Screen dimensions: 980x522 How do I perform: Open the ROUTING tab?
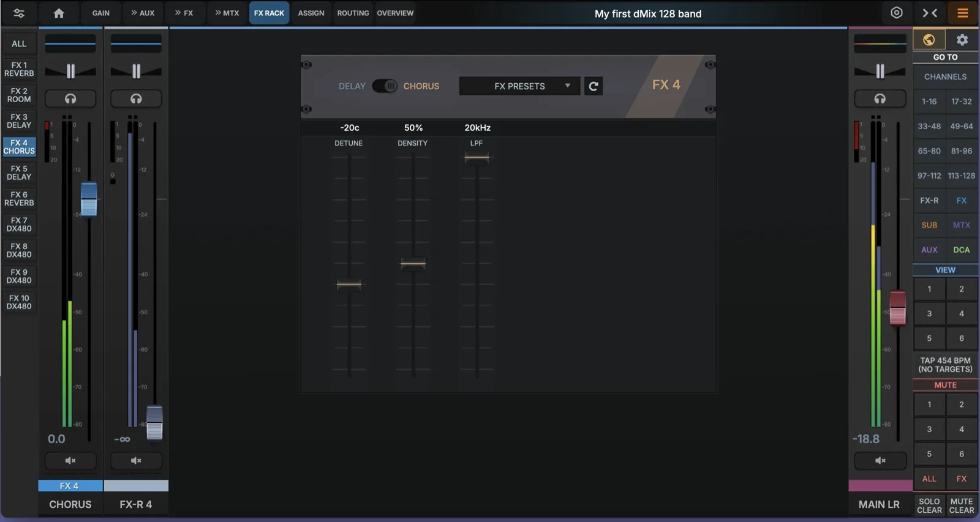tap(353, 13)
